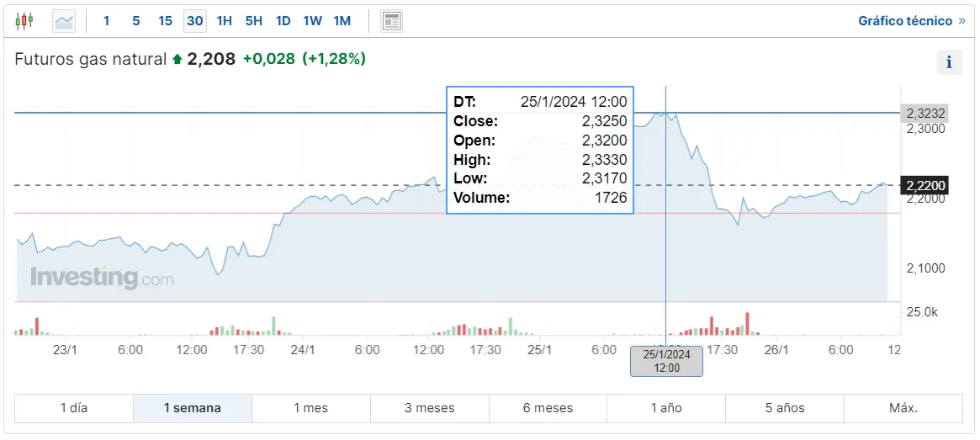This screenshot has height=440, width=980.
Task: Click the green up-arrow price indicator
Action: click(177, 60)
